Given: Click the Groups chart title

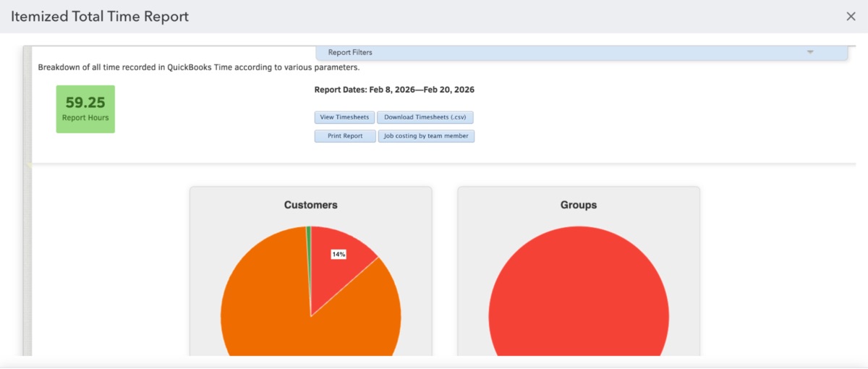Looking at the screenshot, I should [x=579, y=205].
